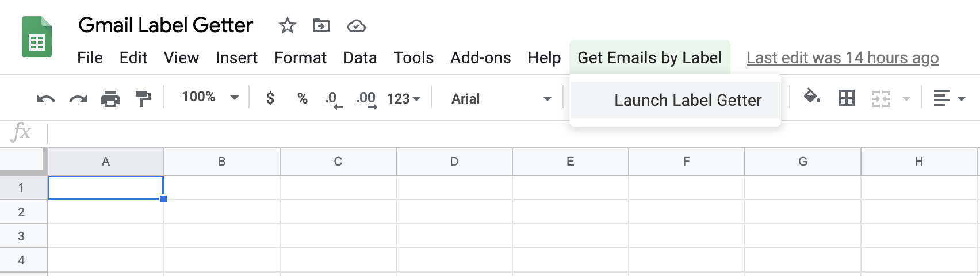Click the move to folder icon

coord(321,25)
